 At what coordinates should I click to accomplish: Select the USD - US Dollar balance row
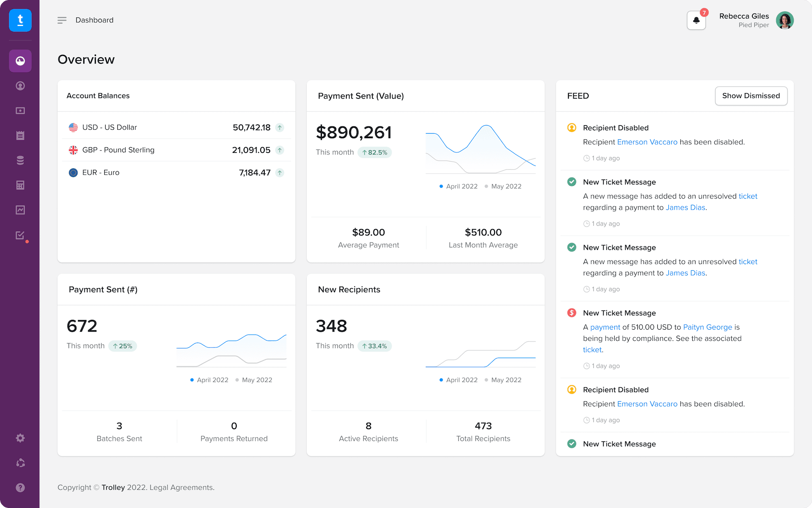[x=177, y=128]
